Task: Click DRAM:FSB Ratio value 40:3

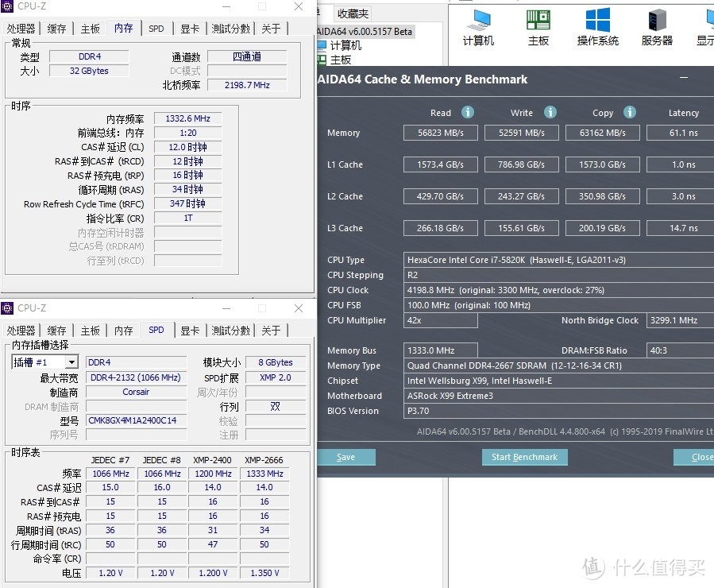Action: pos(681,350)
